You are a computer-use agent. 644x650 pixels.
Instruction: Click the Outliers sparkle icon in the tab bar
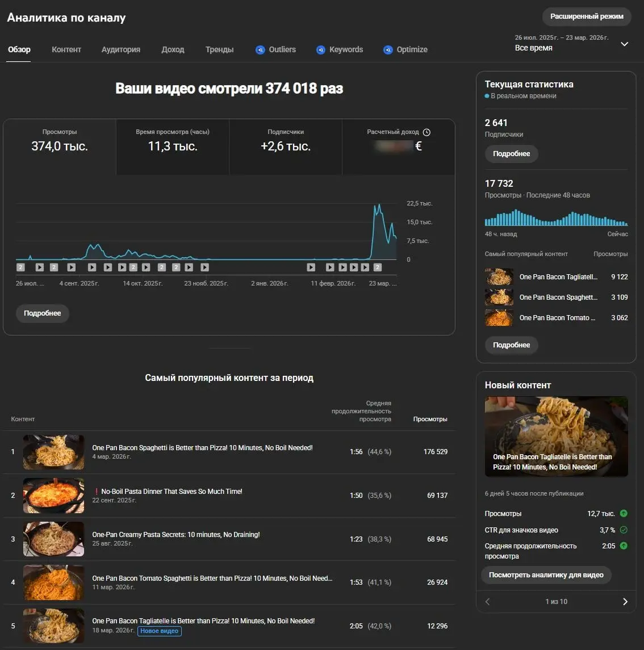click(x=261, y=49)
